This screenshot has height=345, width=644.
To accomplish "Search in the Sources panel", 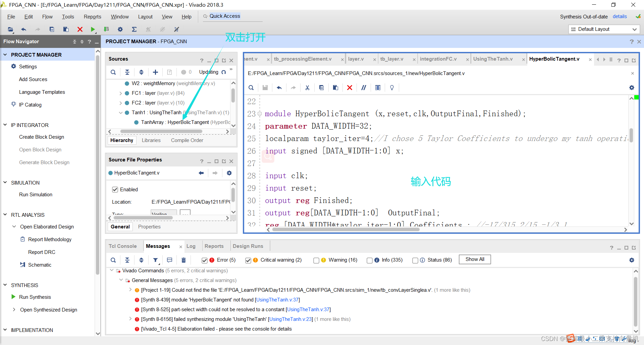I will [x=113, y=72].
